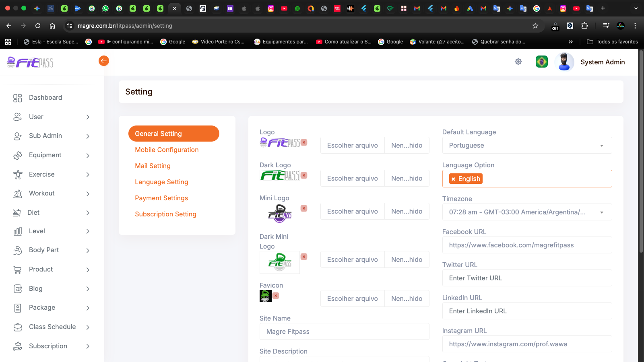Open the Subscription Setting link

[165, 214]
